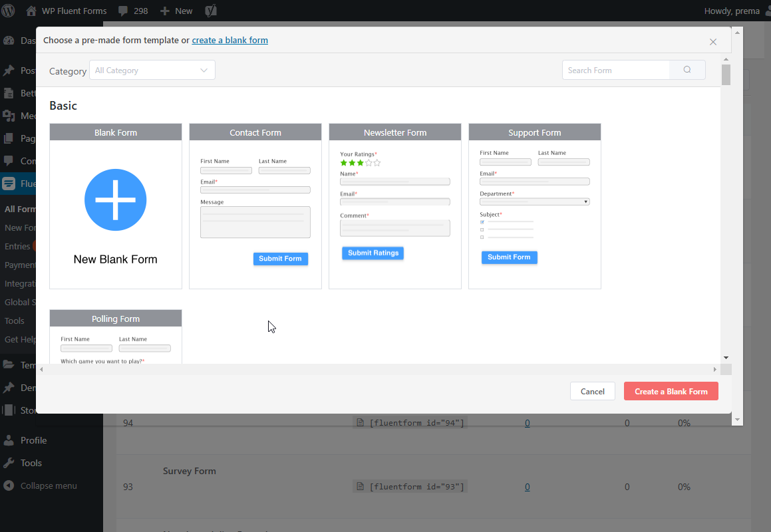Click the [fluentform id="94"] shortcode
Viewport: 771px width, 532px height.
(416, 423)
